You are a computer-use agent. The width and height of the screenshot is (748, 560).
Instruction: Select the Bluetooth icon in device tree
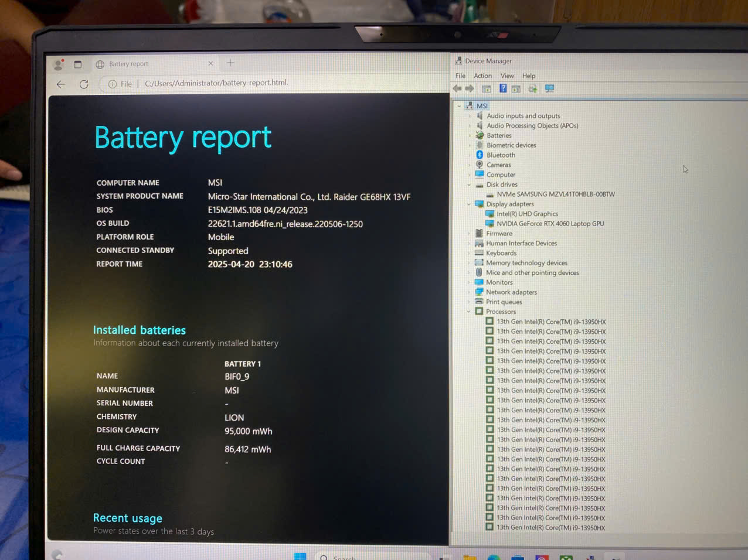pyautogui.click(x=480, y=155)
